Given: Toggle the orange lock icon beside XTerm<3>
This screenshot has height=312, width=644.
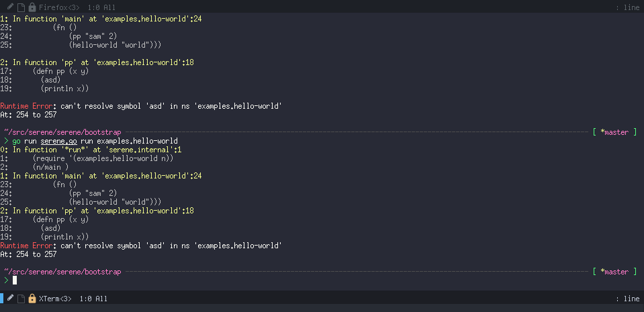Looking at the screenshot, I should (x=32, y=299).
